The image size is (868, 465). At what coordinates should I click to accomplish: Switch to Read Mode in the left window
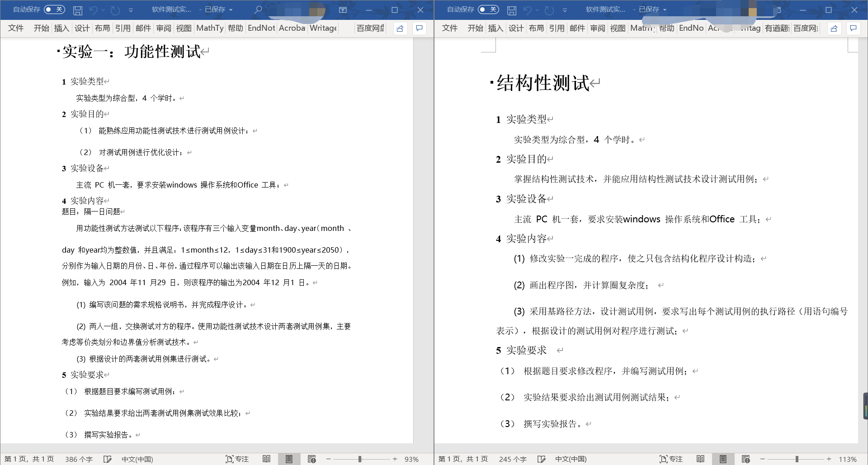(x=267, y=459)
